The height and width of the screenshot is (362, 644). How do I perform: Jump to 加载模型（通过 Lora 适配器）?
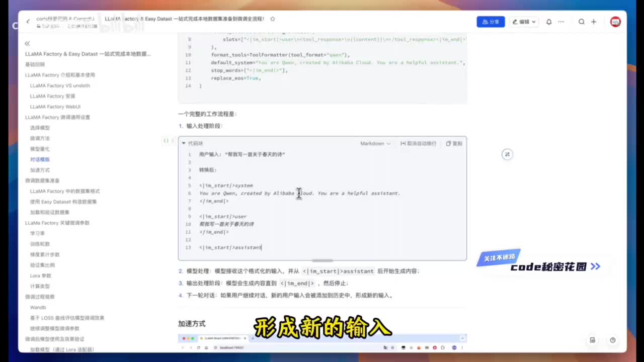coord(62,349)
